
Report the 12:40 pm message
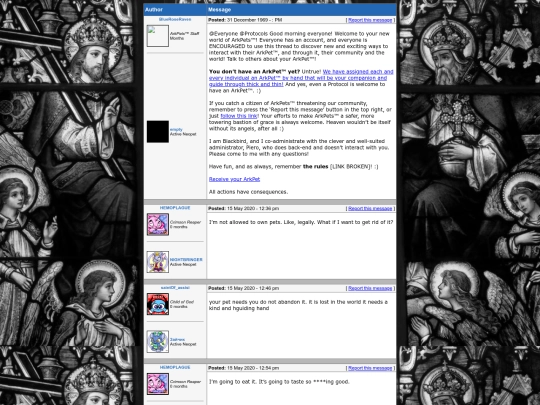click(370, 289)
